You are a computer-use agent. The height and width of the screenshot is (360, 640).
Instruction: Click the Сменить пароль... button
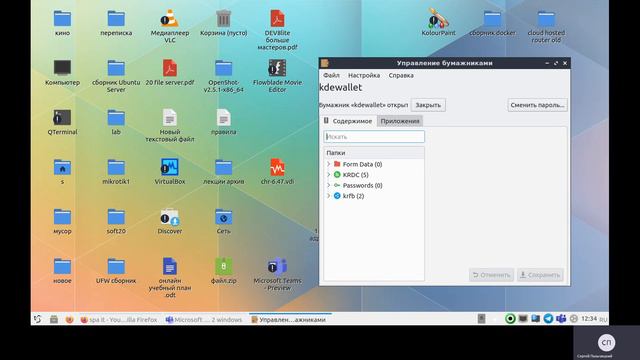(537, 105)
